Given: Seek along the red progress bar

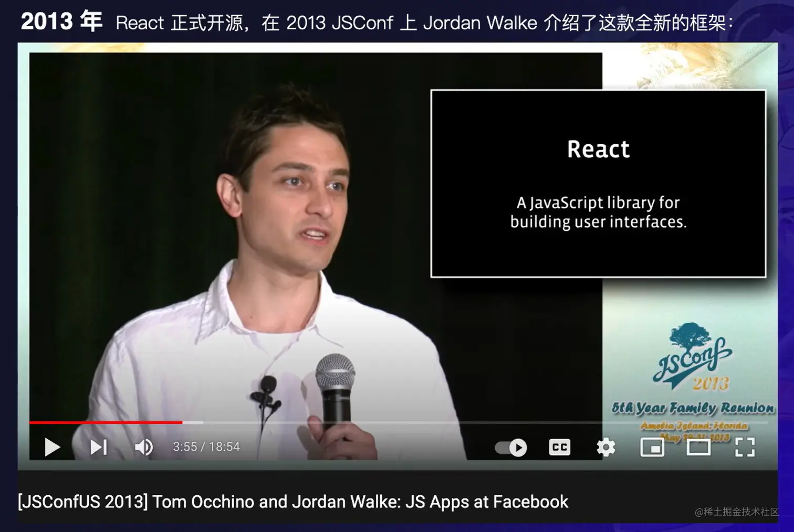Looking at the screenshot, I should (106, 422).
